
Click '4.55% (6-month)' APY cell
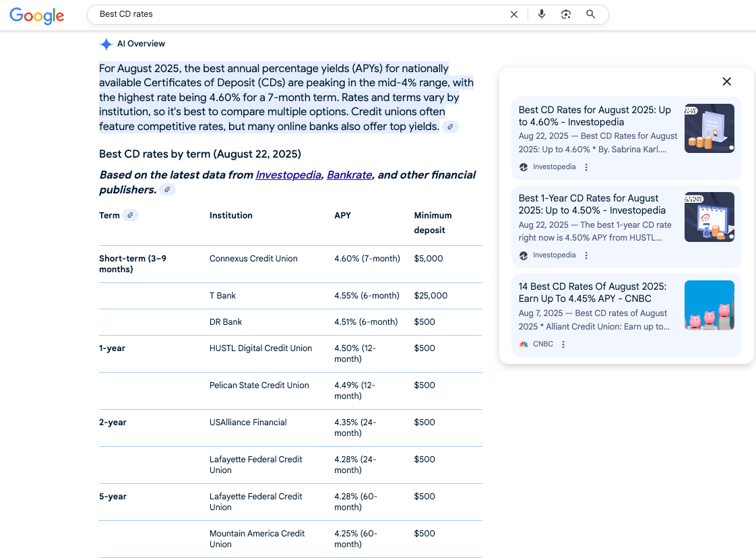click(367, 296)
